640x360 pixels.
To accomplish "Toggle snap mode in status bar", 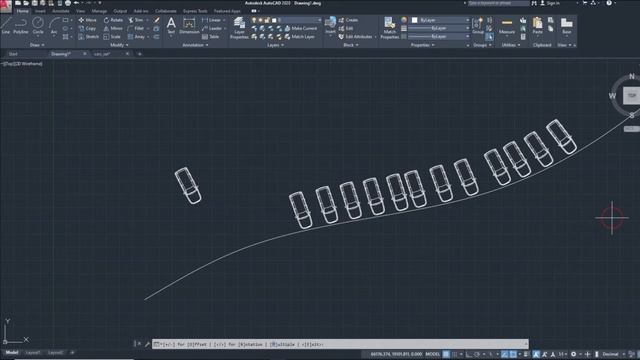I will (454, 354).
